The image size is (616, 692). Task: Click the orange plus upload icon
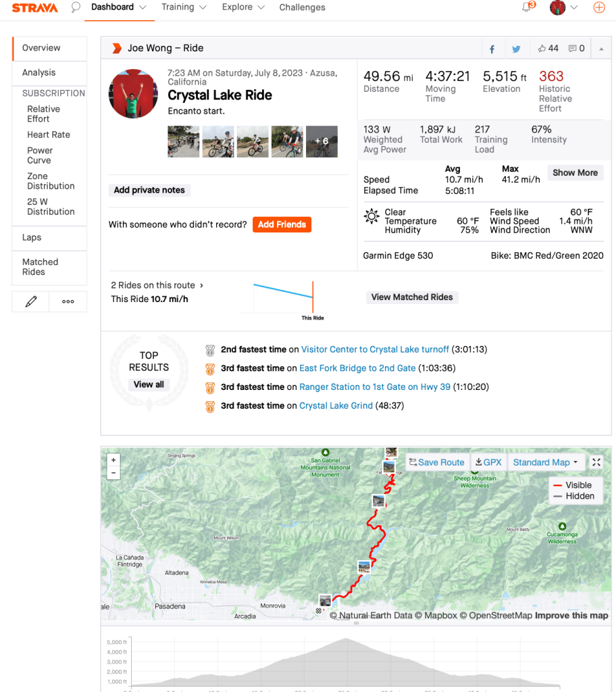point(598,7)
